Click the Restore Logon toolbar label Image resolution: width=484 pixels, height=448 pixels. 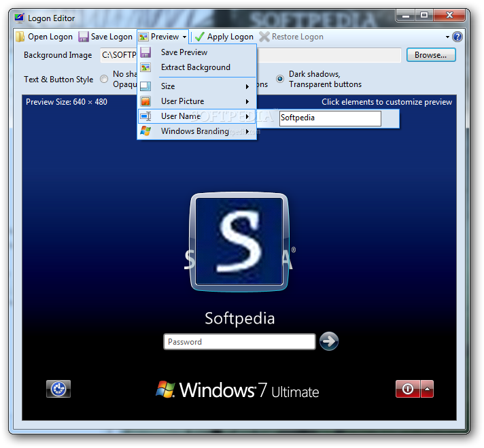point(297,37)
